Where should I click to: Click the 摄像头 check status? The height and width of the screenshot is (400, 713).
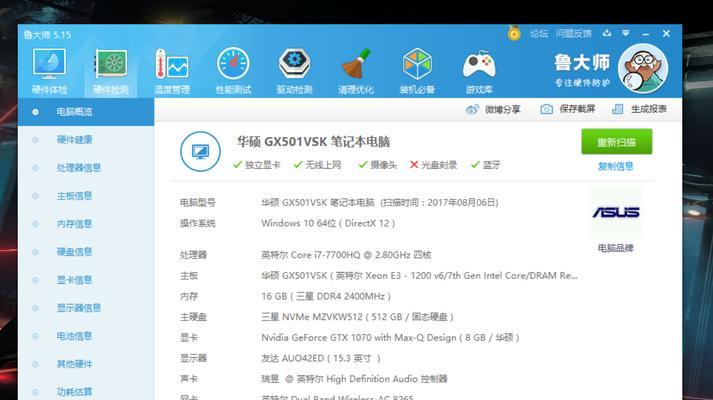tap(378, 165)
